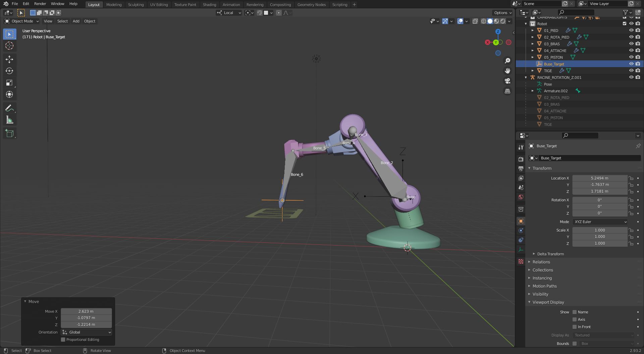Enable Proportional Editing checkbox
The height and width of the screenshot is (354, 644).
(63, 340)
